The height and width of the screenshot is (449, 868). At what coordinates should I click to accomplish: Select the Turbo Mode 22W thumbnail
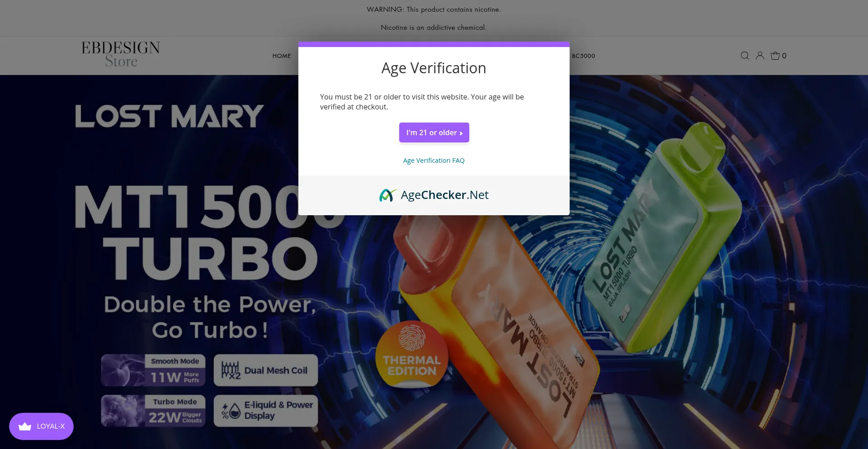click(x=153, y=411)
